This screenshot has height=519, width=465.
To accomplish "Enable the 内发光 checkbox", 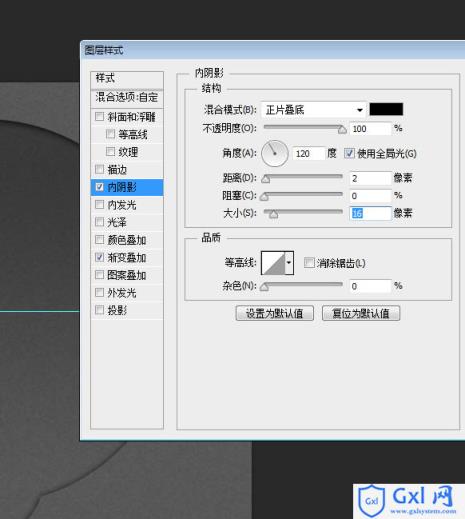I will coord(99,204).
